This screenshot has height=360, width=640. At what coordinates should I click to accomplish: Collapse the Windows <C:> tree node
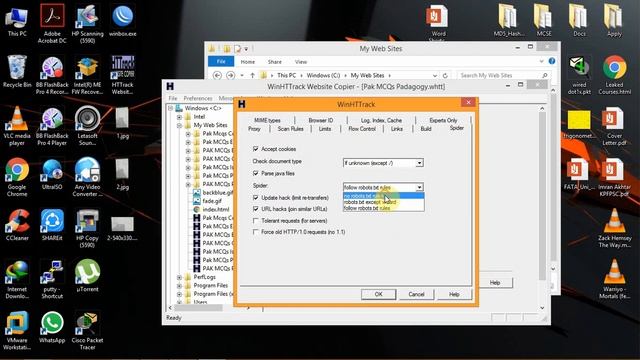click(171, 108)
